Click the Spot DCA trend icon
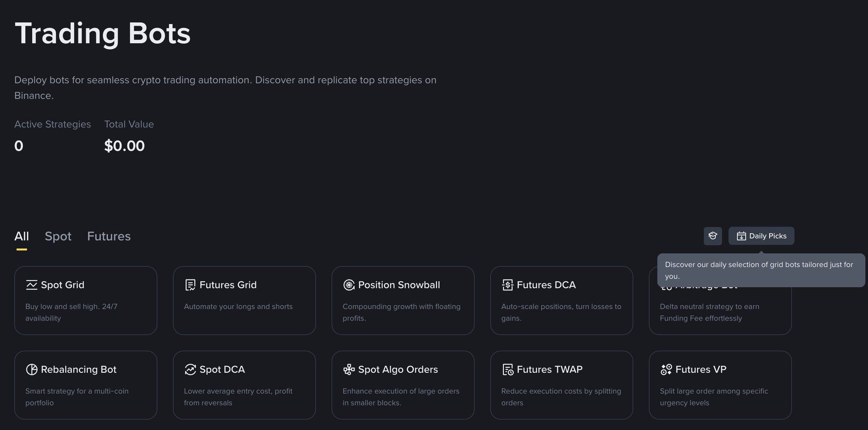Screen dimensions: 868x430 click(x=190, y=369)
